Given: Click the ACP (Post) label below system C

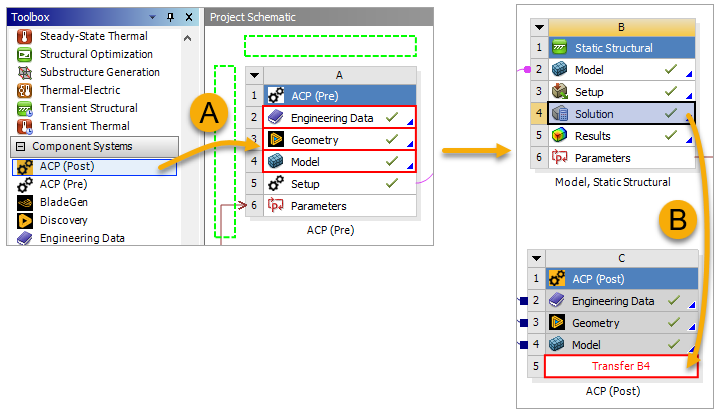Looking at the screenshot, I should [x=613, y=391].
